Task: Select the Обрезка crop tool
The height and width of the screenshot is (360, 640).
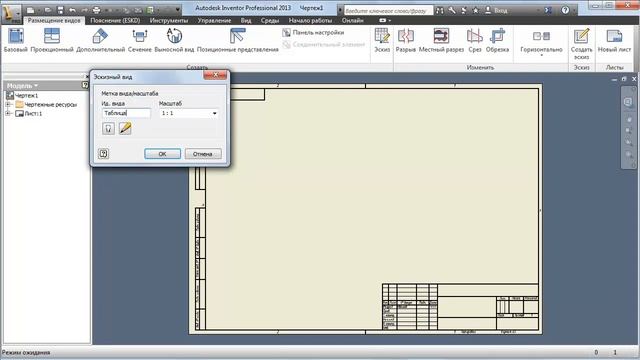Action: [497, 40]
